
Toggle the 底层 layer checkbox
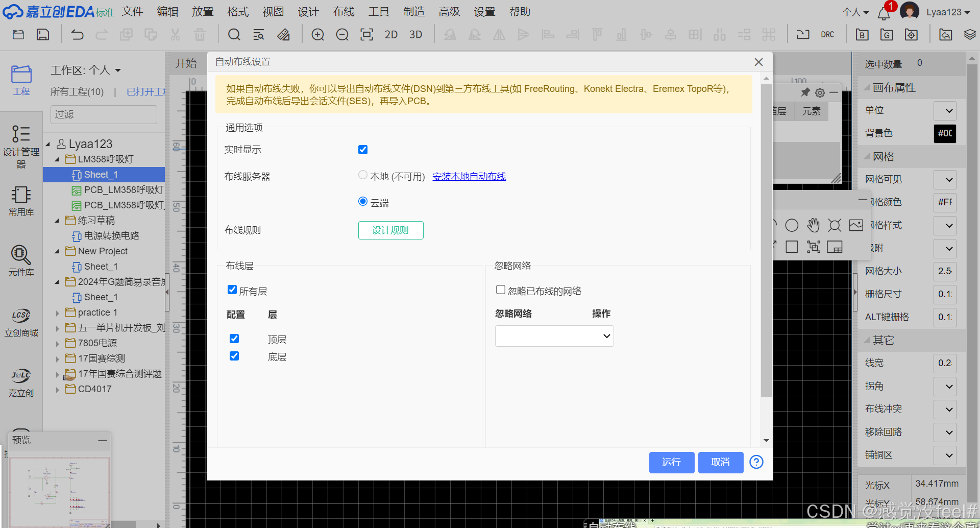[234, 356]
